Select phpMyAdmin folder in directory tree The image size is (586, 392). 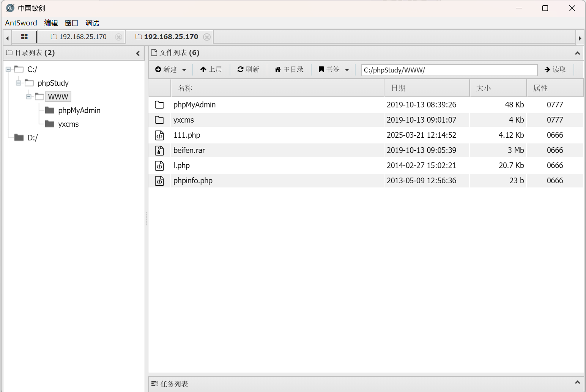(x=79, y=110)
